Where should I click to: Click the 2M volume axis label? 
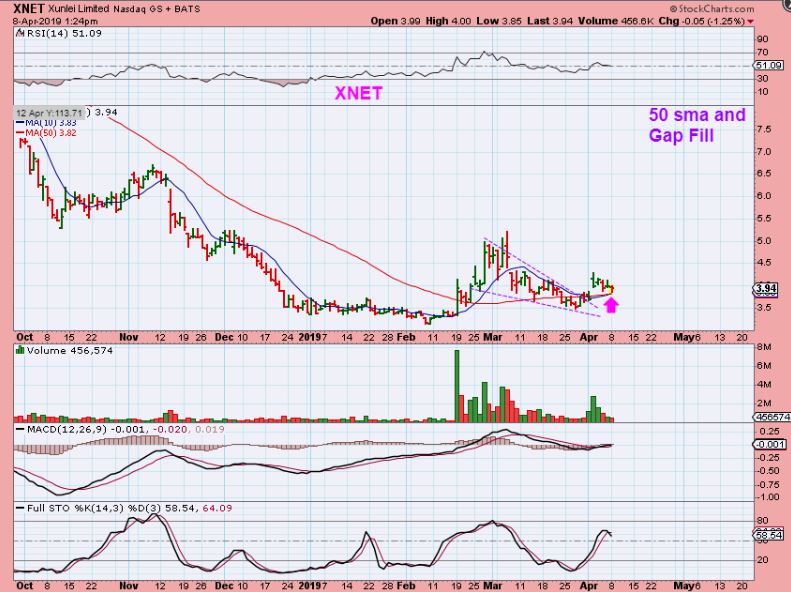[x=764, y=403]
